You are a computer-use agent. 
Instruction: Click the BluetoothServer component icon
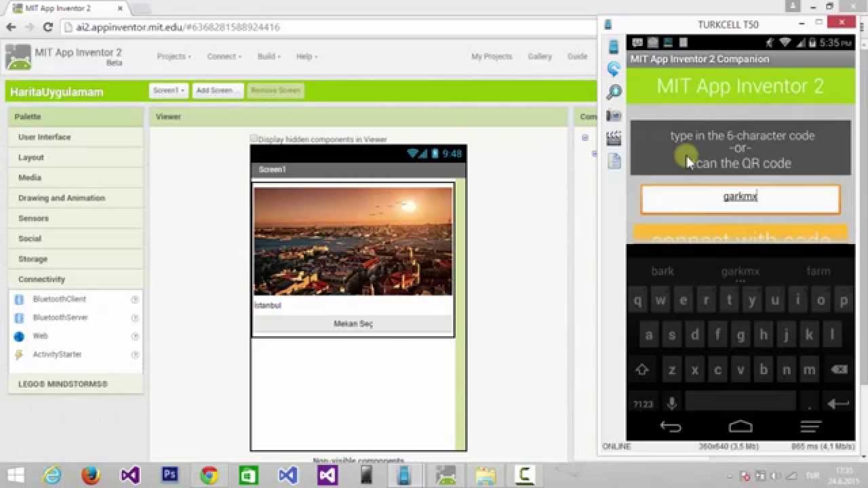19,317
